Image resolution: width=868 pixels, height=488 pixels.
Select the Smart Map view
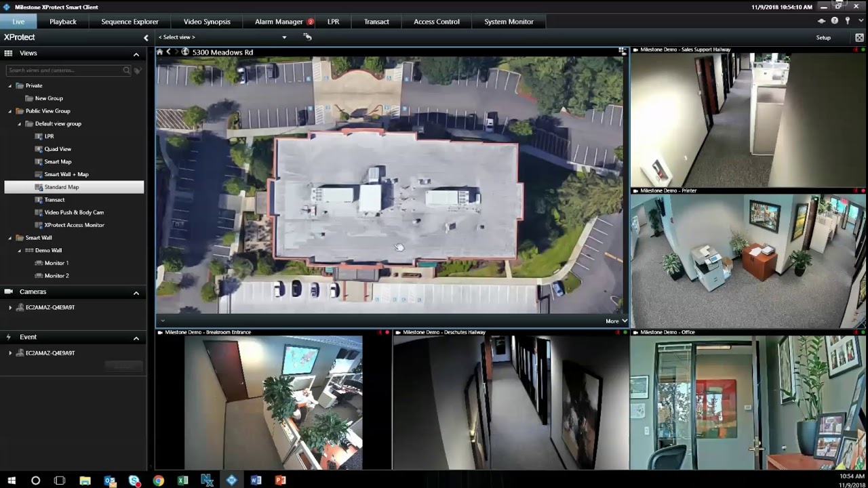coord(58,162)
